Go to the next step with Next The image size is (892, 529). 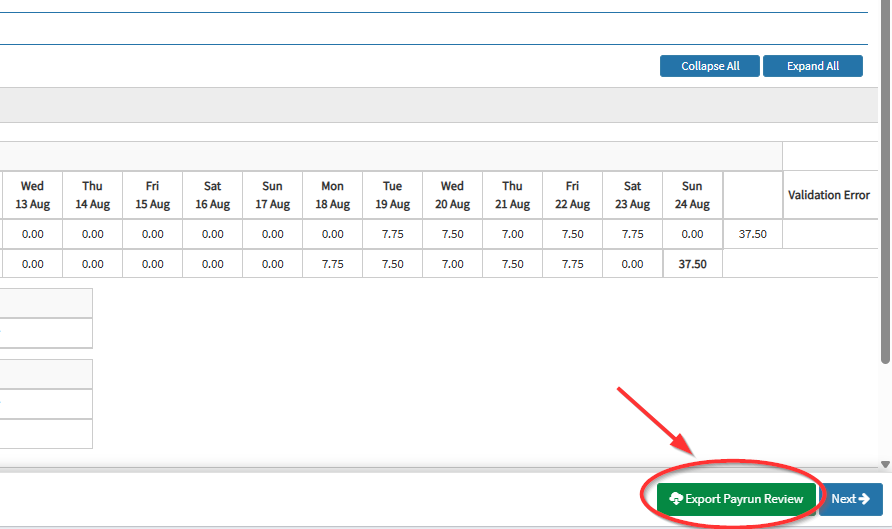[x=850, y=499]
